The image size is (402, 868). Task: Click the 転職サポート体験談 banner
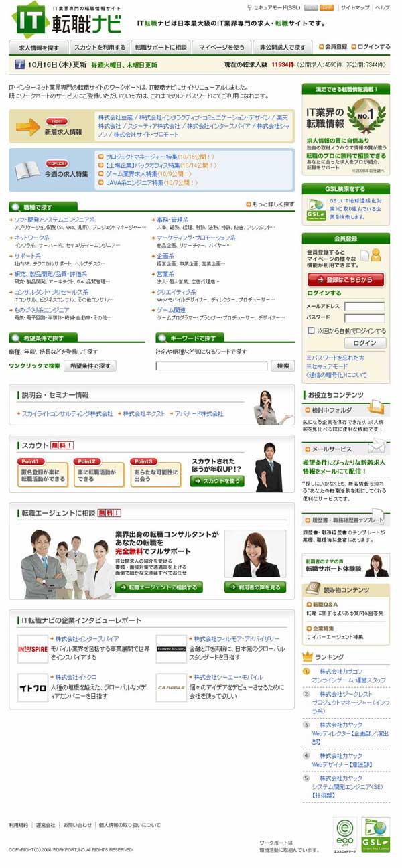(x=346, y=566)
